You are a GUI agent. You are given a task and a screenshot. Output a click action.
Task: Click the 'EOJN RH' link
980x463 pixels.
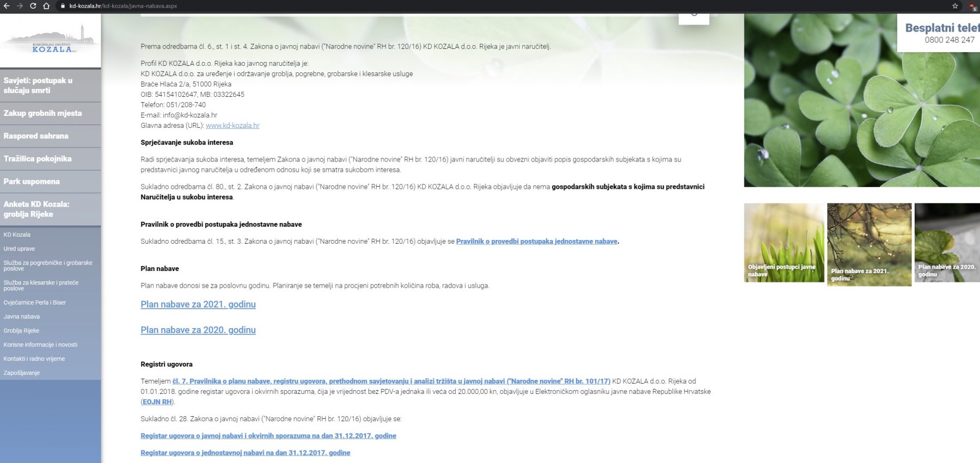pos(157,402)
